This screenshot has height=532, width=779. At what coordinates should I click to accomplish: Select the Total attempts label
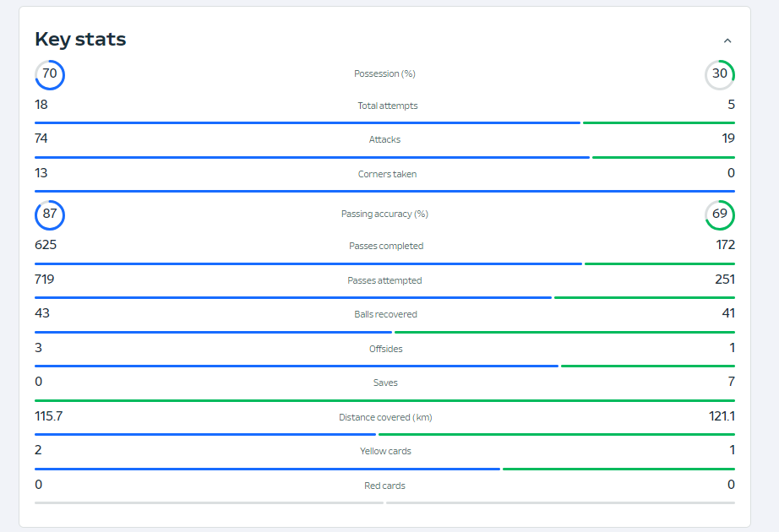[x=388, y=106]
